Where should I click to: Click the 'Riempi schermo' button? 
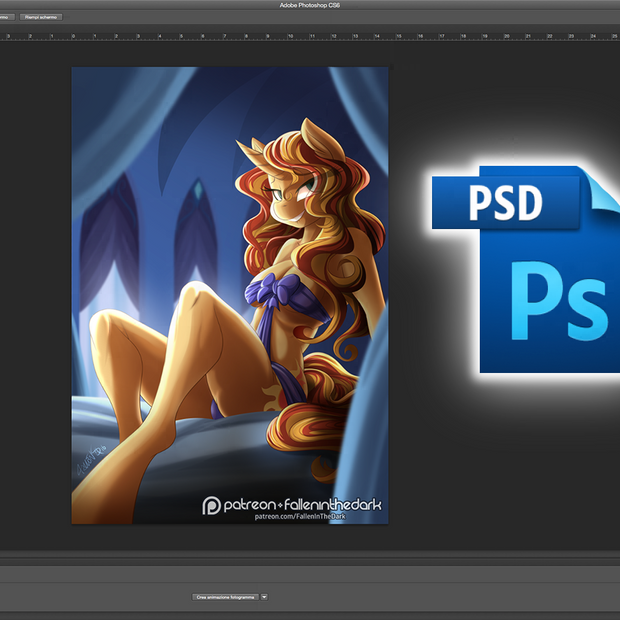[x=41, y=17]
